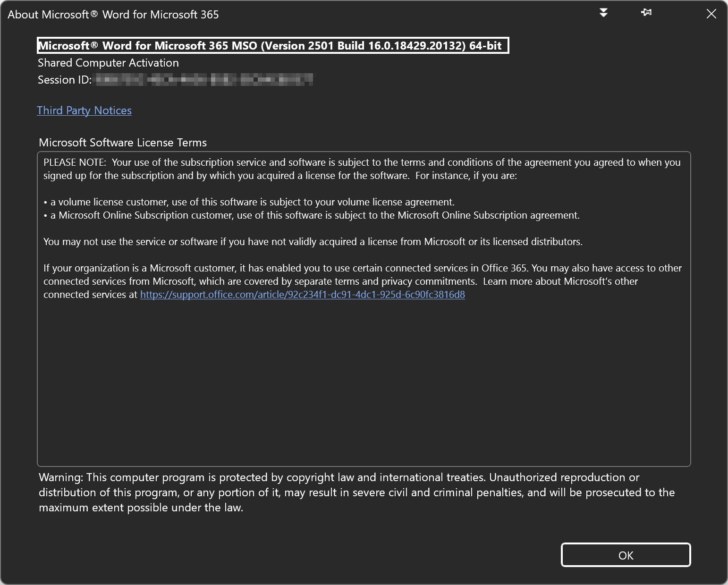Image resolution: width=728 pixels, height=585 pixels.
Task: Close the About Microsoft Word dialog
Action: click(x=711, y=14)
